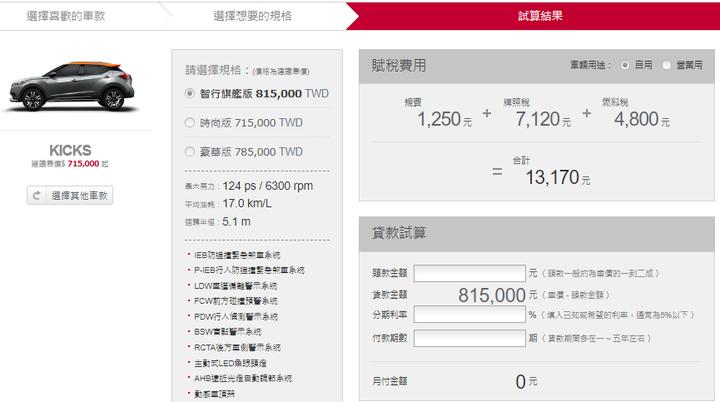Click the 1,250 元 規費 amount
This screenshot has height=402, width=720.
(x=444, y=119)
